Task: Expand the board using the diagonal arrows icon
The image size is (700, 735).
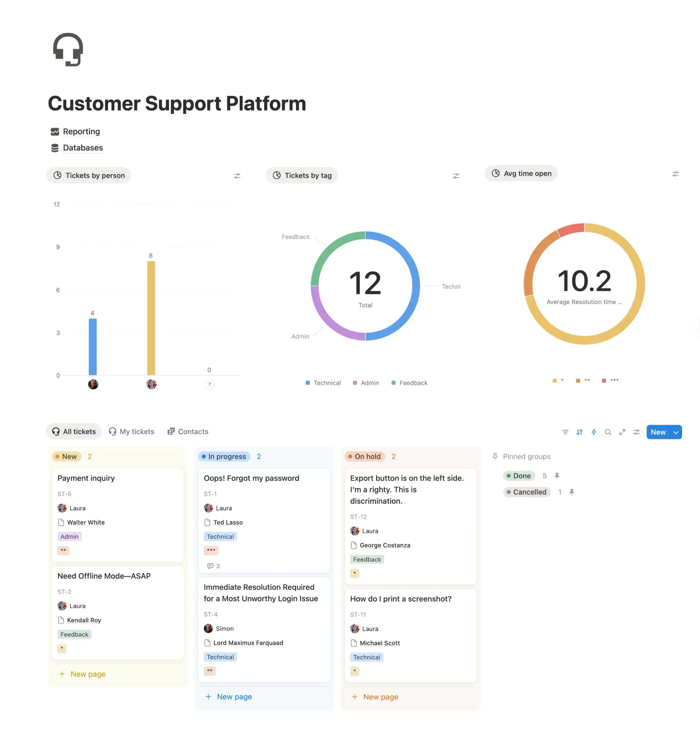Action: (622, 432)
